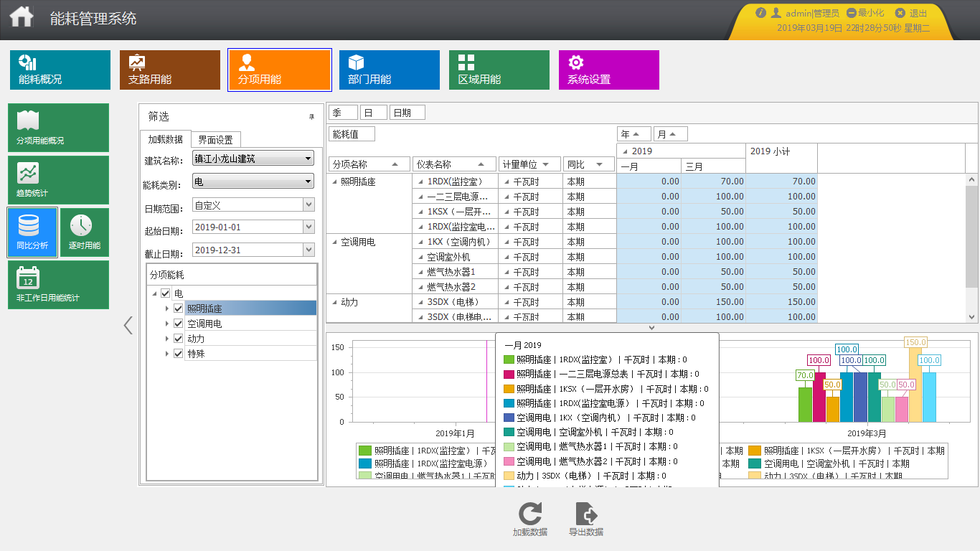Viewport: 980px width, 551px height.
Task: Expand the 空调用电 tree node arrow
Action: coord(167,324)
